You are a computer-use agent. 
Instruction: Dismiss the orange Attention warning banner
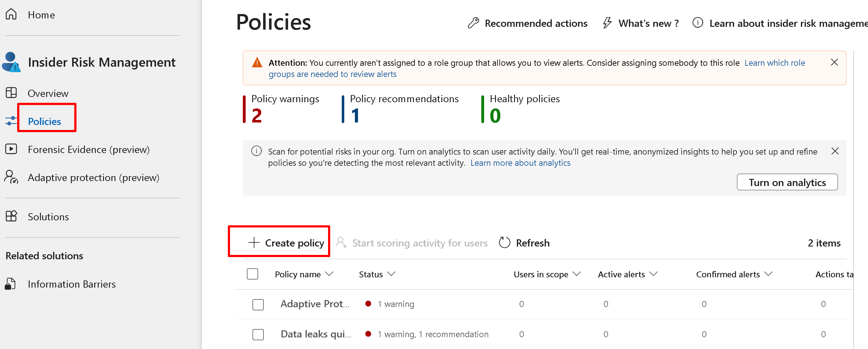click(x=834, y=62)
